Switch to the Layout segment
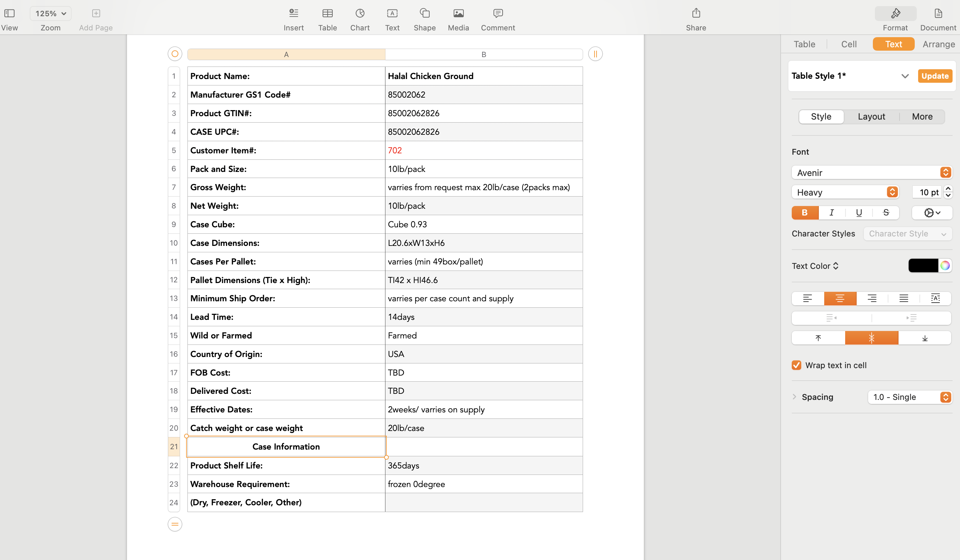 [871, 117]
